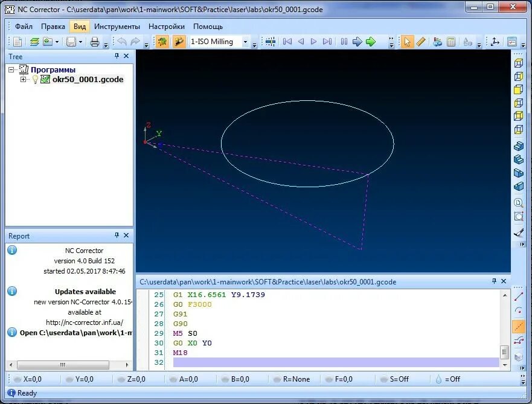Viewport: 532px width, 404px height.
Task: Click the horizontal scrollbar in Report panel
Action: coord(63,365)
